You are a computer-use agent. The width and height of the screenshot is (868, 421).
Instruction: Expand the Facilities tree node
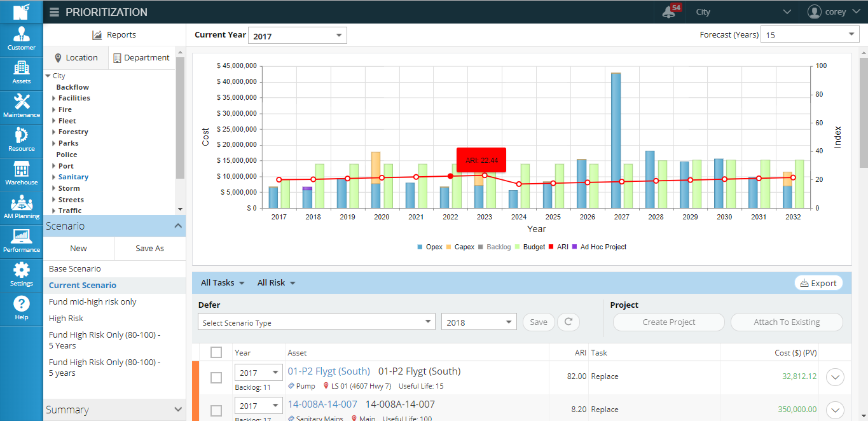coord(54,99)
